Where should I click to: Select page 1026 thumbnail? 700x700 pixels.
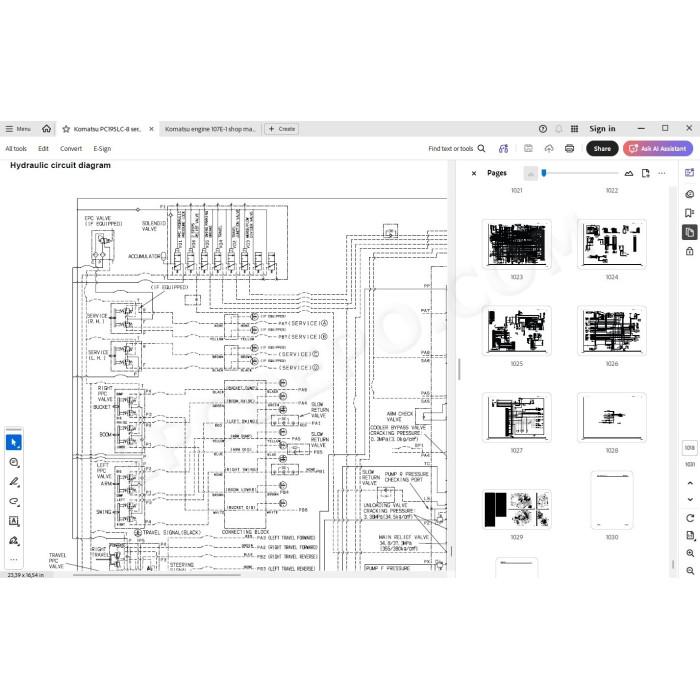(x=612, y=330)
